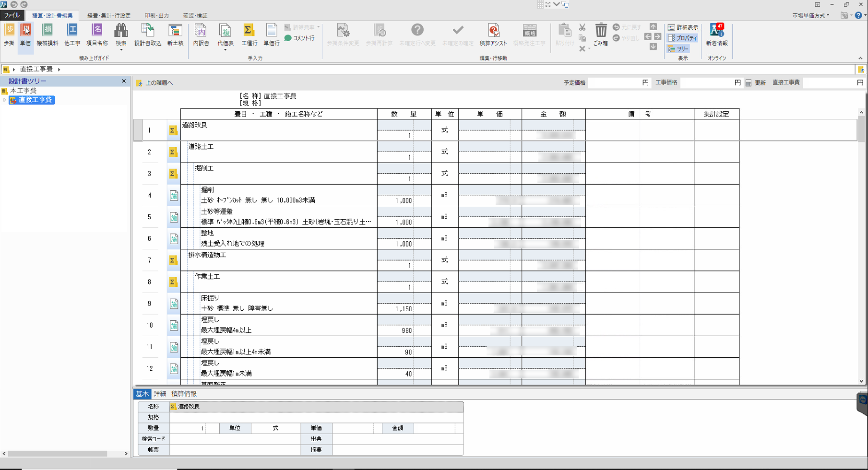Screen dimensions: 868x470
Task: Insert a 内訳書 row
Action: pos(201,34)
